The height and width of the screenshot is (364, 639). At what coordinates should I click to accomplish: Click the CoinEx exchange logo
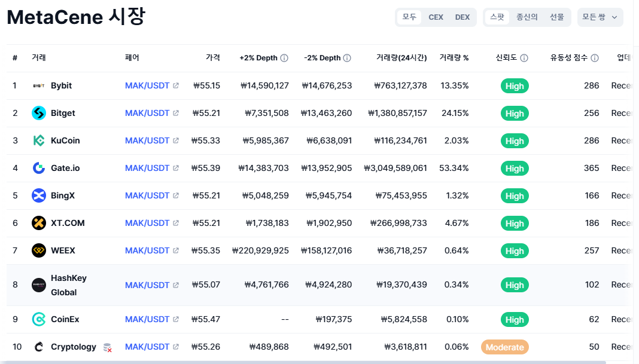pyautogui.click(x=39, y=319)
